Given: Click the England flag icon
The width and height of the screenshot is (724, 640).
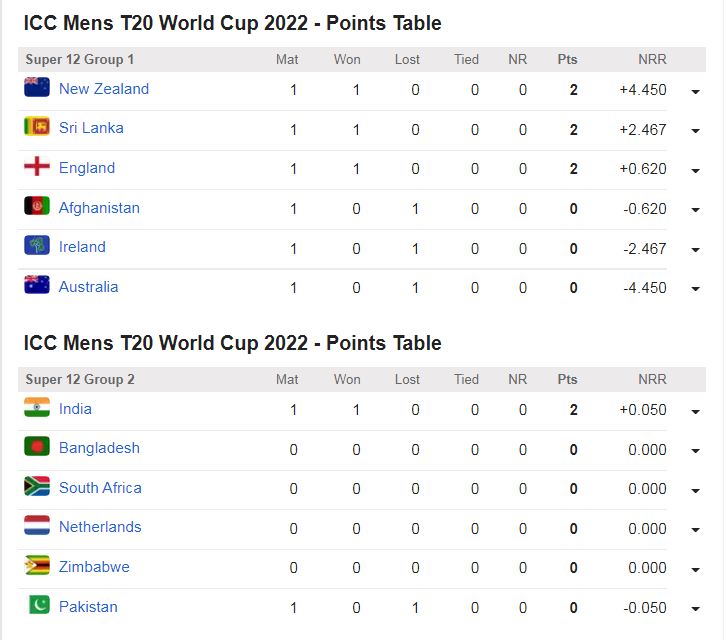Looking at the screenshot, I should [x=37, y=167].
